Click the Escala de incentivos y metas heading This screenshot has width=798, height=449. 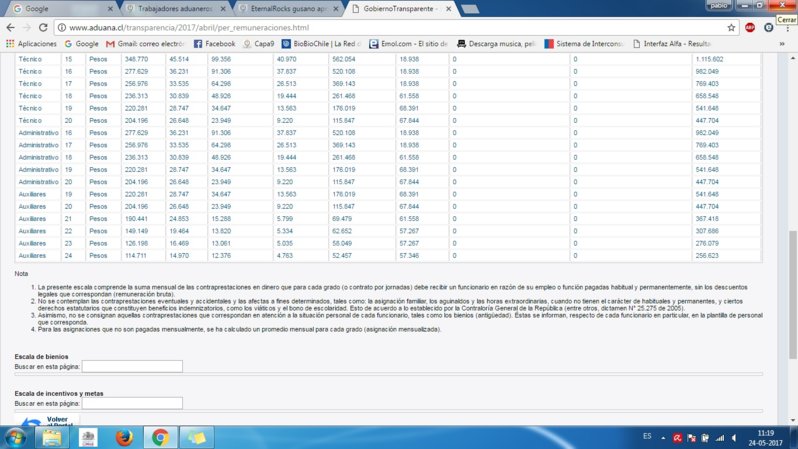point(59,393)
